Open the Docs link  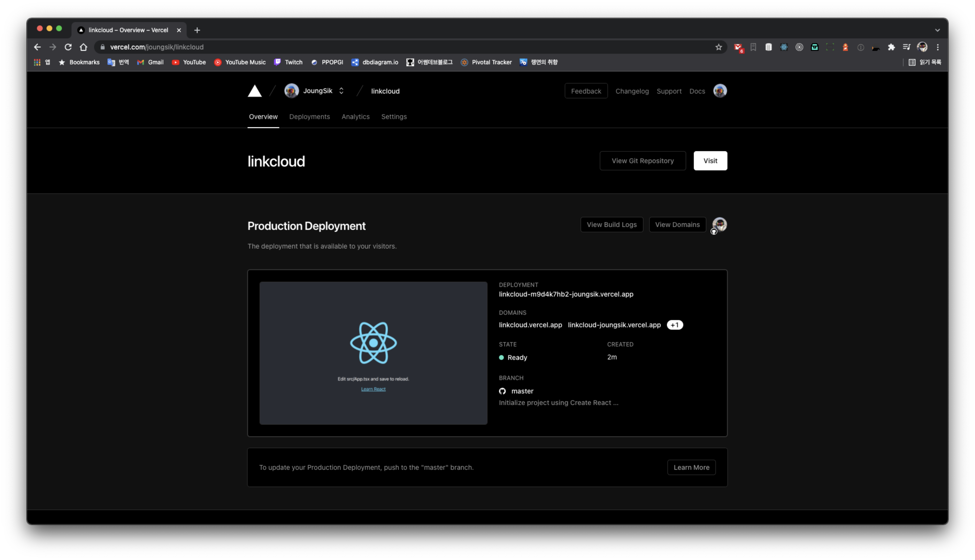[x=697, y=91]
